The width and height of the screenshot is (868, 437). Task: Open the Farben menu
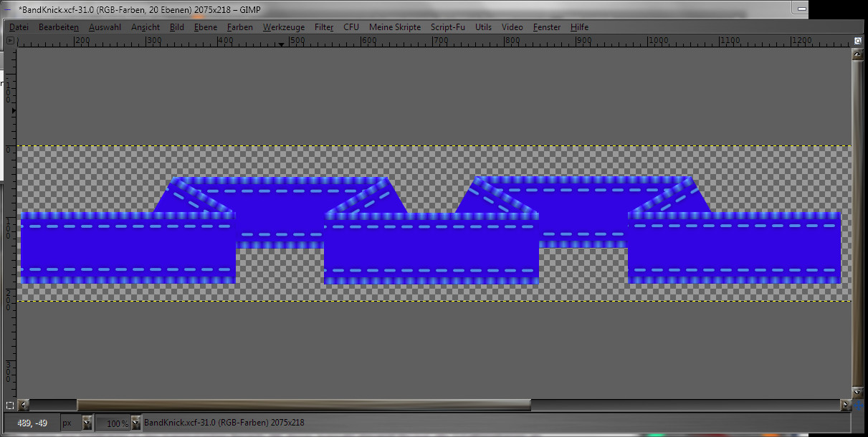click(239, 27)
